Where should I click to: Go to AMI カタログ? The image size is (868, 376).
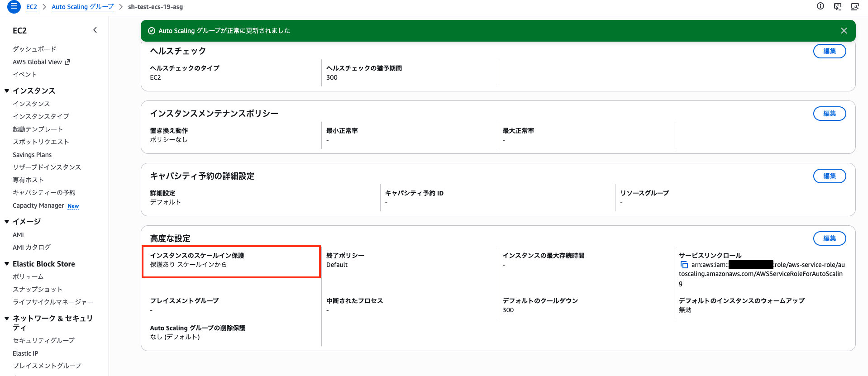pos(32,247)
